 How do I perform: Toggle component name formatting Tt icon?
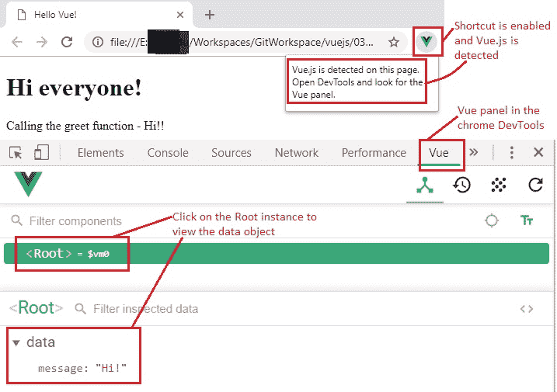[x=527, y=220]
